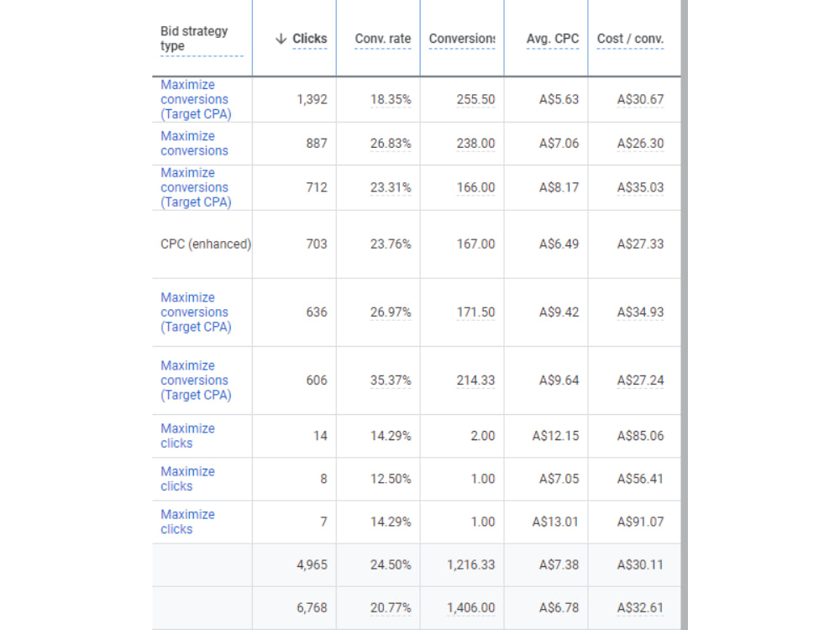Open Maximize conversions link with 887 clicks

(x=195, y=144)
